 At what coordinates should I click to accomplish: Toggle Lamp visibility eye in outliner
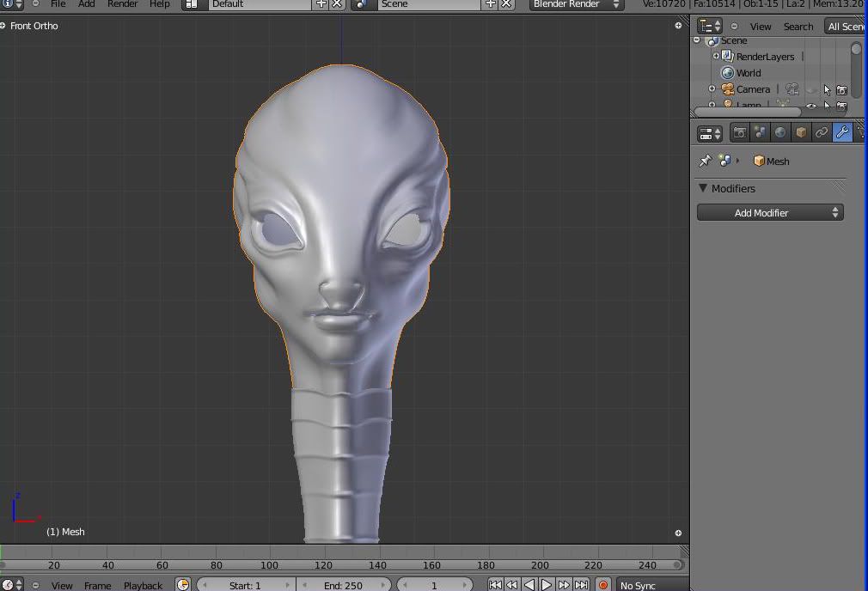[810, 106]
